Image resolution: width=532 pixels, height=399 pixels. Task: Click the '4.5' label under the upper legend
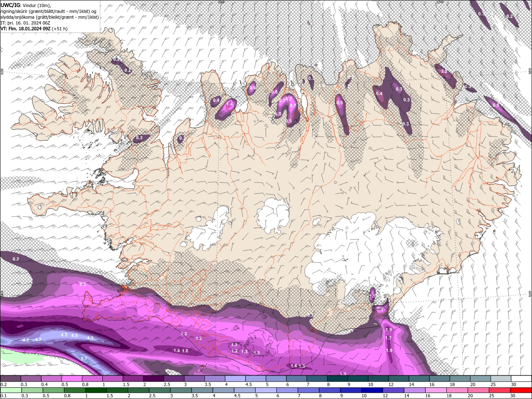(249, 384)
